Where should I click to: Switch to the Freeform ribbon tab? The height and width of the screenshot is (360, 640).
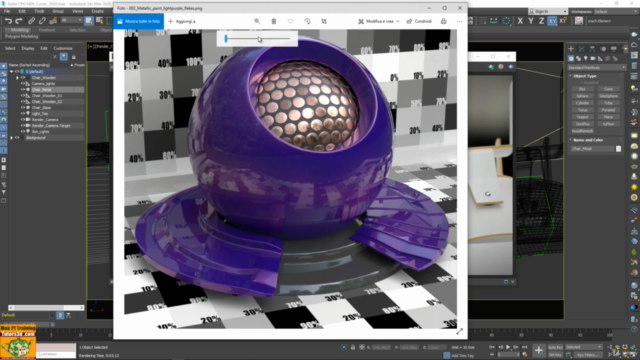[47, 30]
